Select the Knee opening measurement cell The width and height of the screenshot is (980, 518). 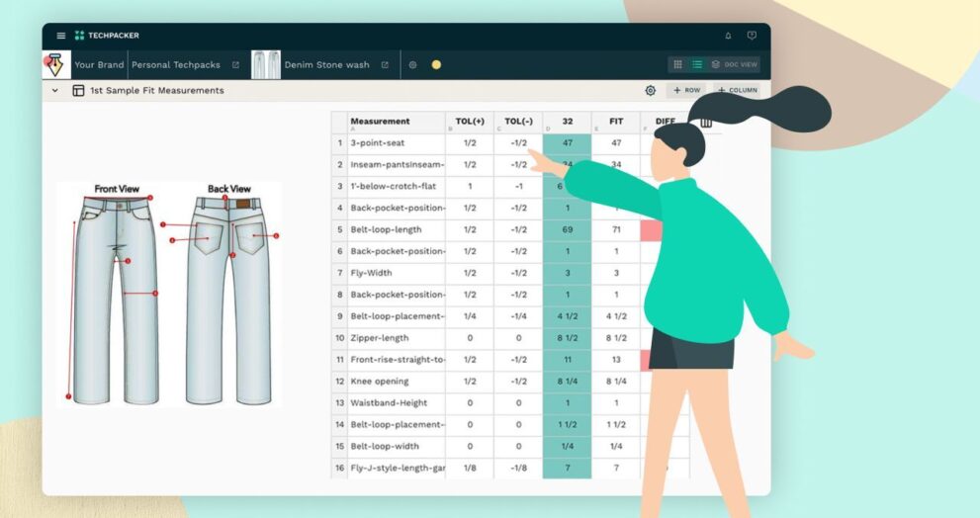(396, 381)
